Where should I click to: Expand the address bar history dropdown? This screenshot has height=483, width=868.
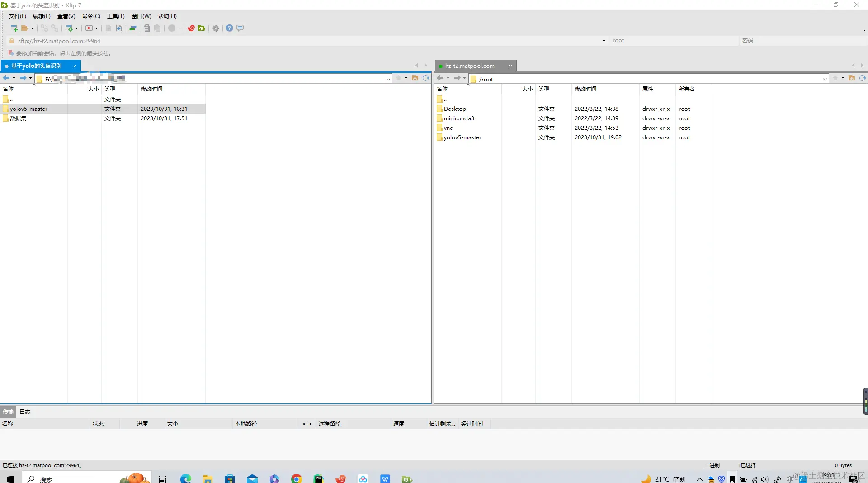coord(604,41)
